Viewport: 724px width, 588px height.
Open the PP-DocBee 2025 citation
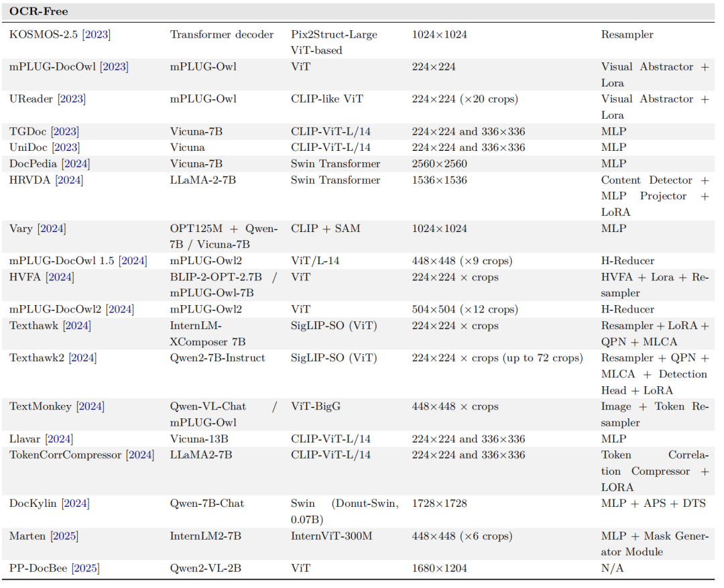[x=85, y=568]
